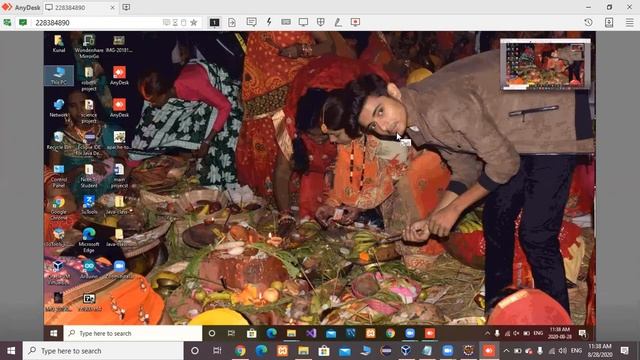Add address to favorites with star icon
Screen dimensions: 640x360
pos(194,22)
